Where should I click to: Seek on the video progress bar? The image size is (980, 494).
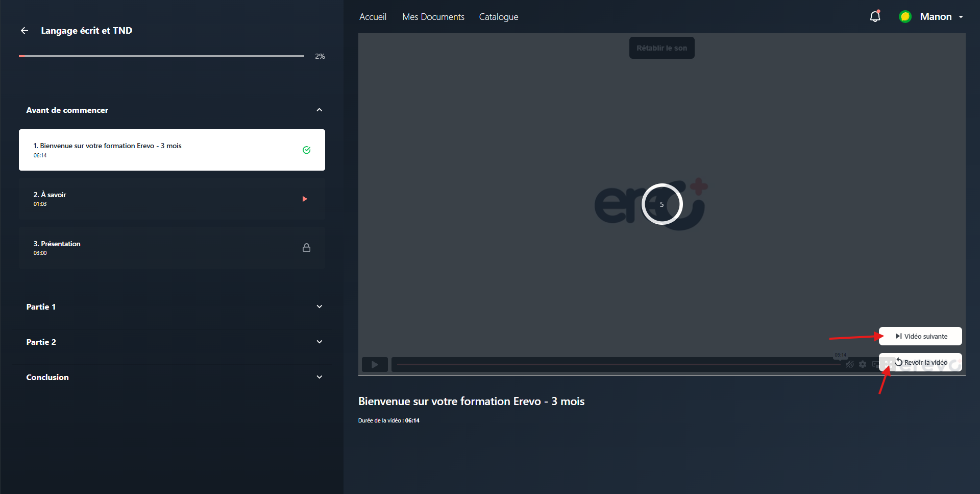coord(619,364)
